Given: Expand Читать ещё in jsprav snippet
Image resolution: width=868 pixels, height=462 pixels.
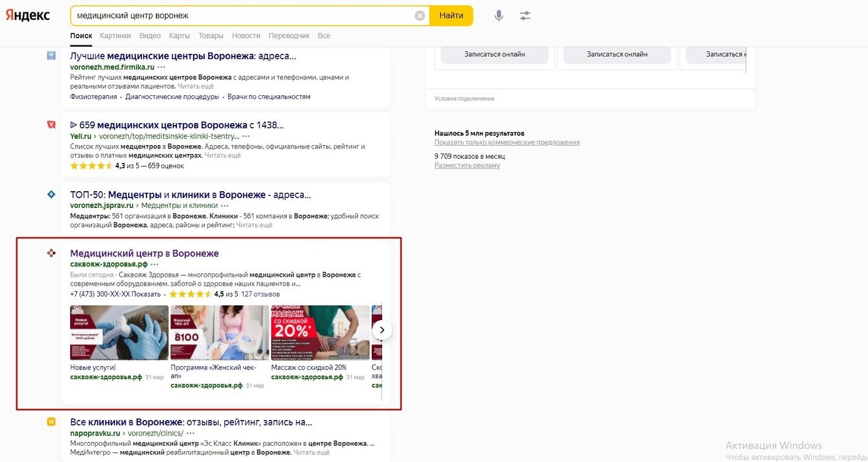Looking at the screenshot, I should (255, 225).
